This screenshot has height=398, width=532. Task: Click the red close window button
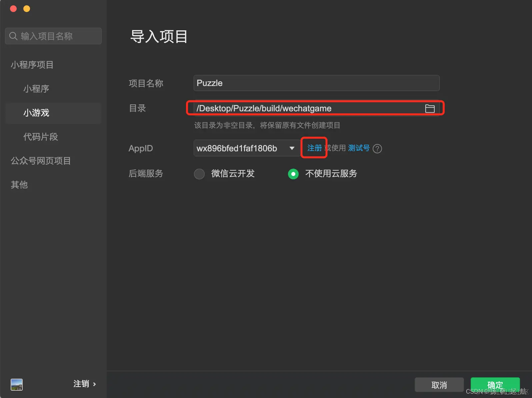[x=13, y=9]
